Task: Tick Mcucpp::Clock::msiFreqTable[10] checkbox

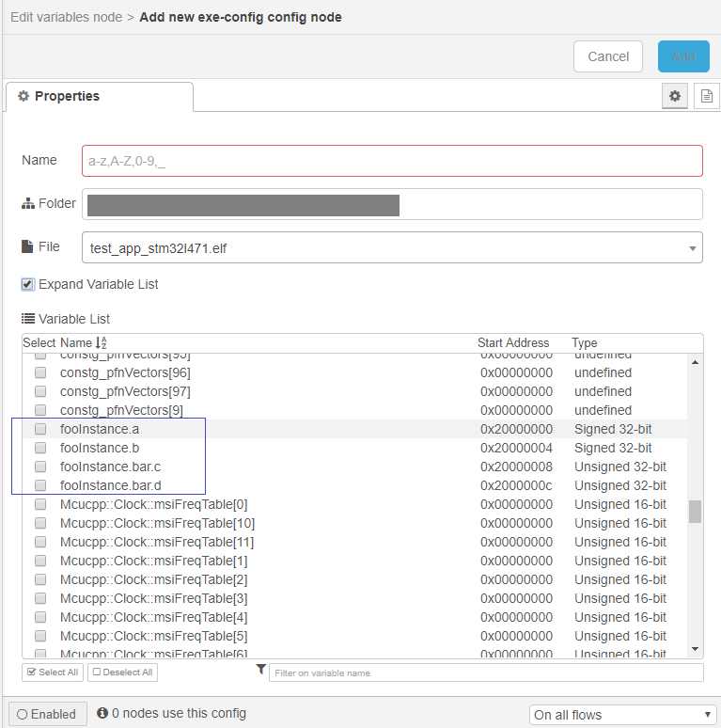Action: point(40,523)
